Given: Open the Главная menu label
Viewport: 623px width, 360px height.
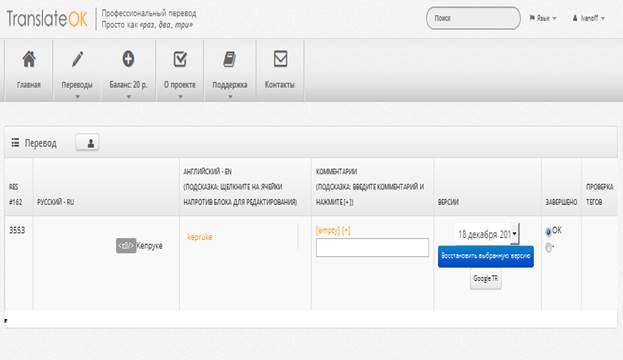Looking at the screenshot, I should [29, 85].
